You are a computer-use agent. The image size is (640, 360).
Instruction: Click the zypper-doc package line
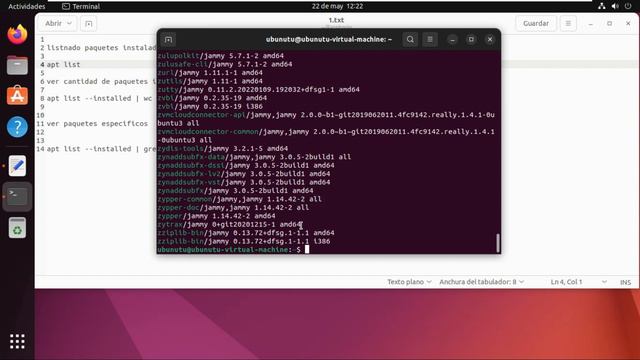[x=233, y=207]
